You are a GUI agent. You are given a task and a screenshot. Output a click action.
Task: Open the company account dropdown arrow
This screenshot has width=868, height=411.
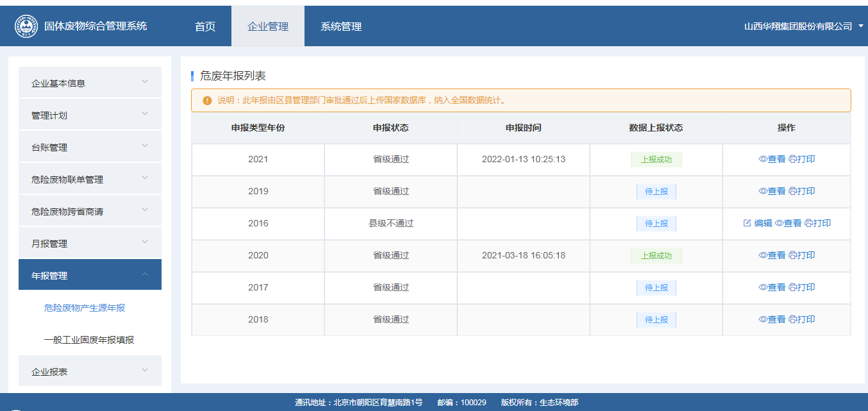[x=860, y=26]
